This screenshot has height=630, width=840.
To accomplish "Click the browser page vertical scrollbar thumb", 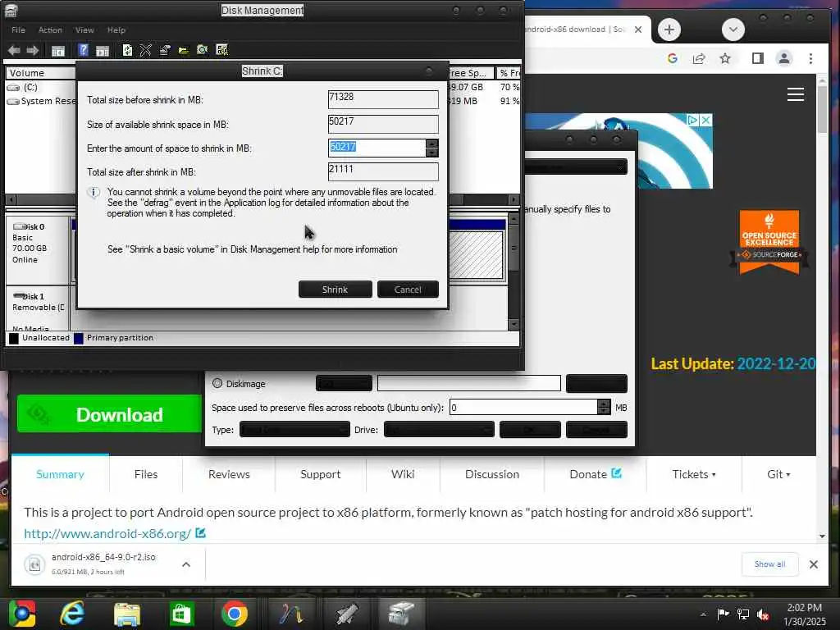I will pyautogui.click(x=822, y=109).
